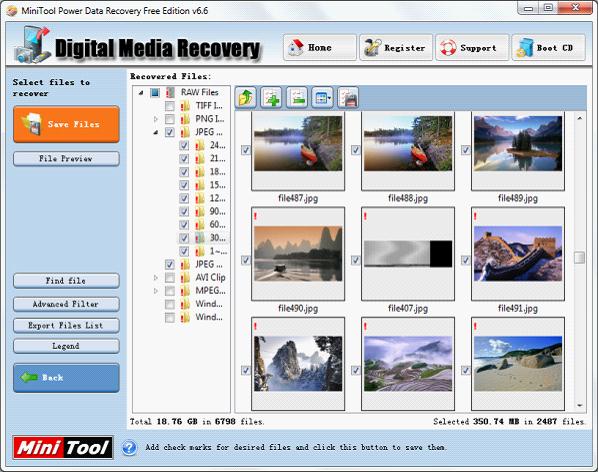
Task: Open File Preview
Action: (66, 159)
